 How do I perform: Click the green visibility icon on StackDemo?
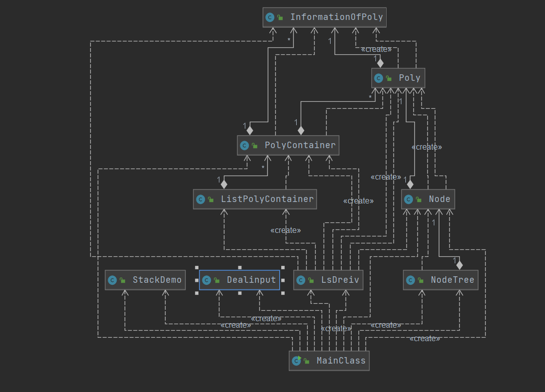click(122, 280)
